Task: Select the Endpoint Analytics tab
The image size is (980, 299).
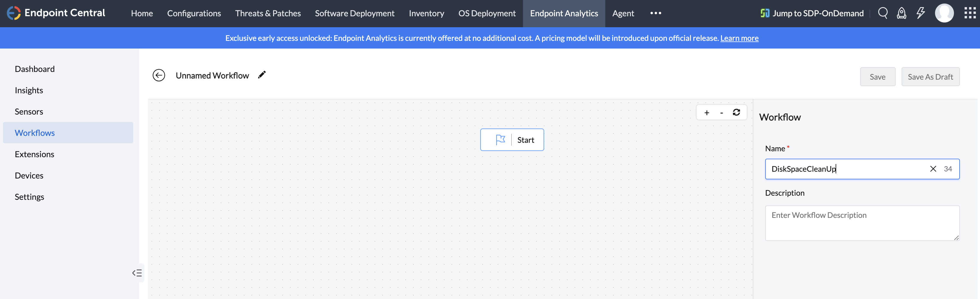Action: tap(564, 13)
